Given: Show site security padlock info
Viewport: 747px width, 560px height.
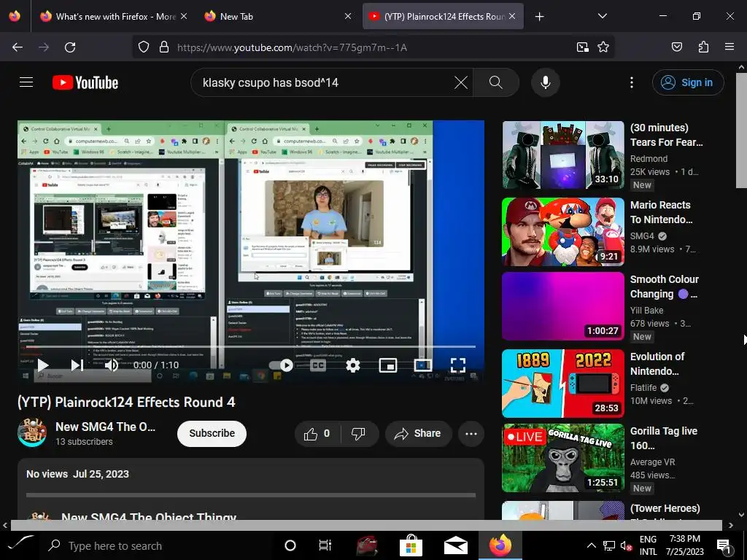Looking at the screenshot, I should tap(164, 47).
